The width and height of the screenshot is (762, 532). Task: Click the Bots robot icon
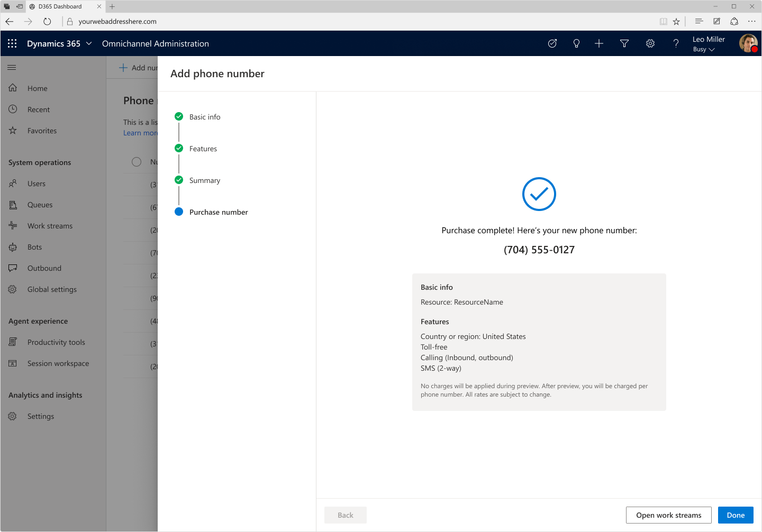[x=13, y=246]
